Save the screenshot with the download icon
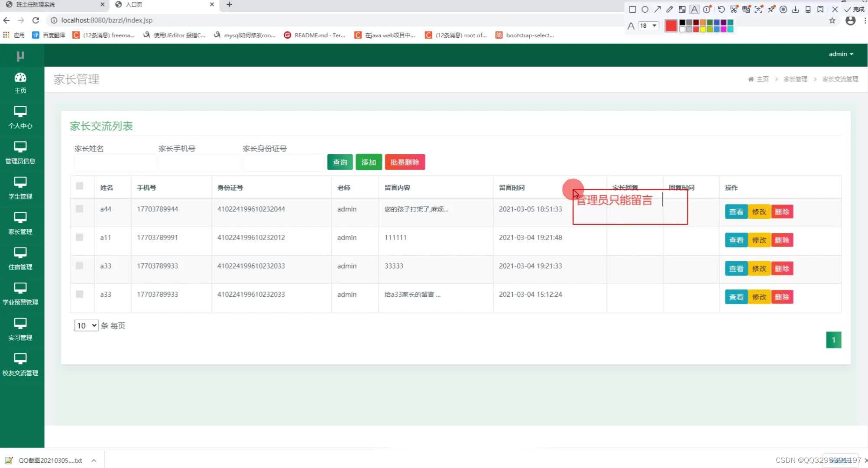This screenshot has height=468, width=868. click(795, 9)
